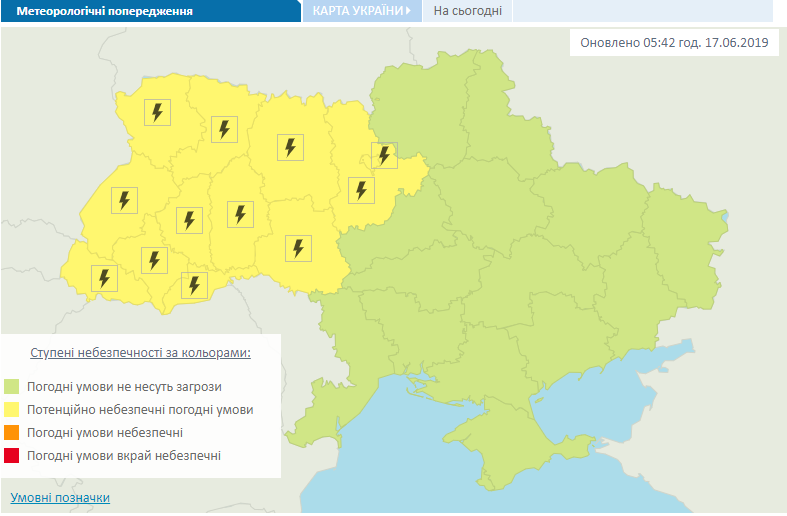
Task: Click the lightning icon over Rivne region
Action: pos(224,130)
